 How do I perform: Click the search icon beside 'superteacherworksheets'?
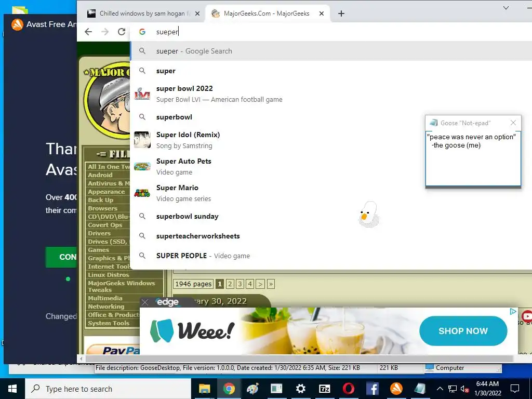click(142, 236)
